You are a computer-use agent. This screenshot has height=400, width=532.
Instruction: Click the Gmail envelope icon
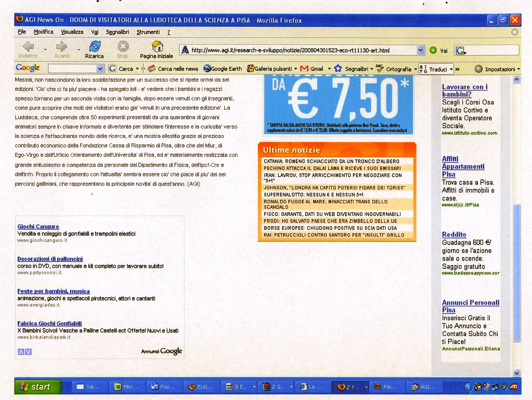[304, 69]
